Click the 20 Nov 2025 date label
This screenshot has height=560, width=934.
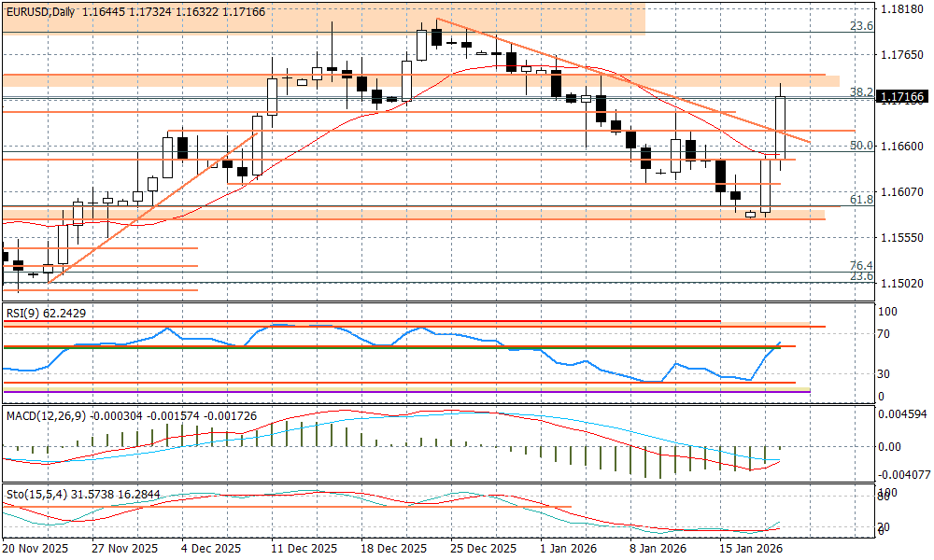coord(35,548)
